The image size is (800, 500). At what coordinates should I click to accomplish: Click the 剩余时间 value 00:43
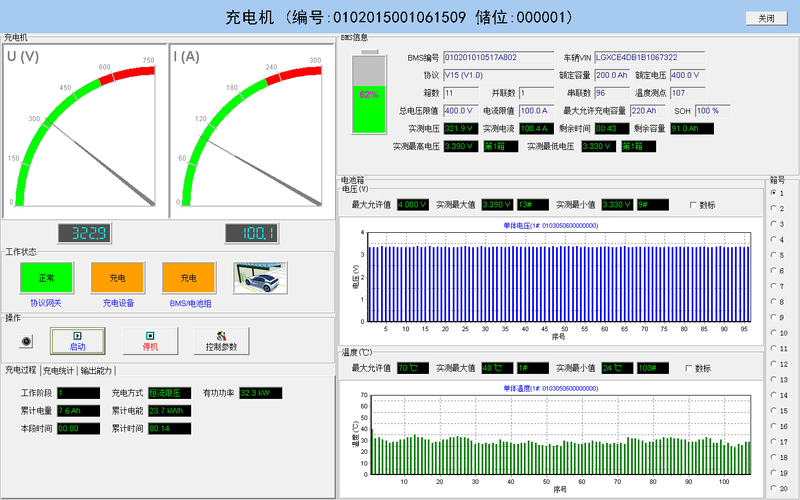612,129
